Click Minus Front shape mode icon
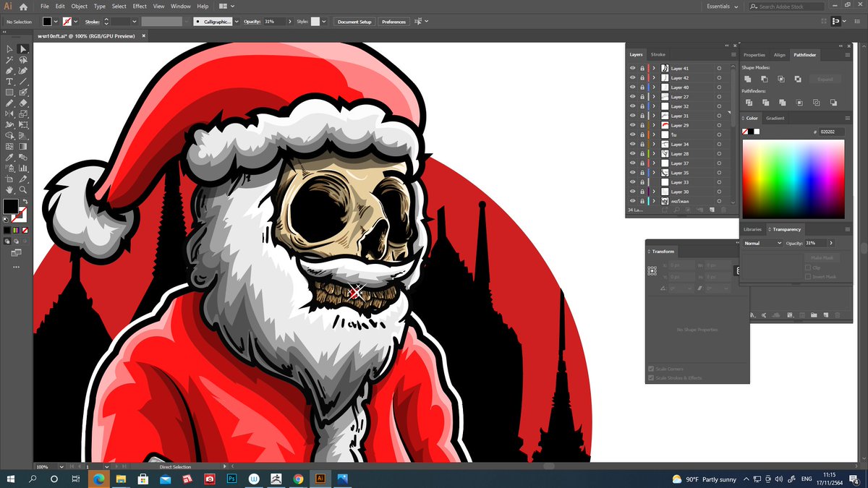868x488 pixels. [765, 80]
